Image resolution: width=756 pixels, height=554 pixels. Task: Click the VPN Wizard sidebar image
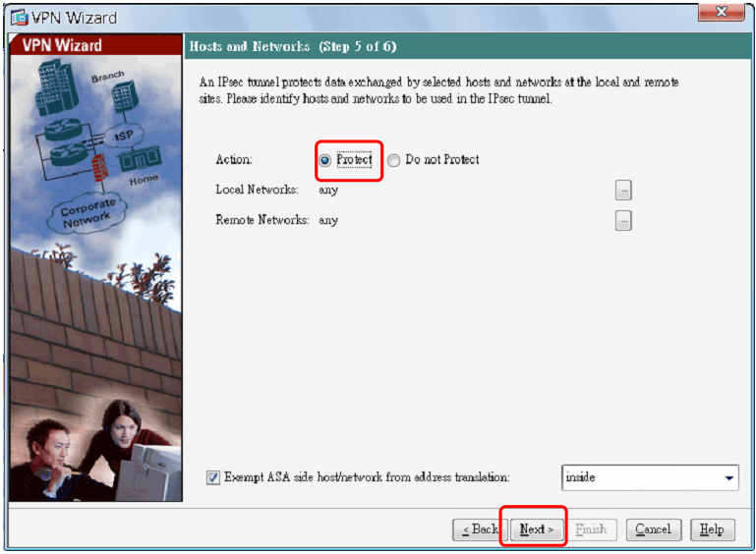pos(96,278)
